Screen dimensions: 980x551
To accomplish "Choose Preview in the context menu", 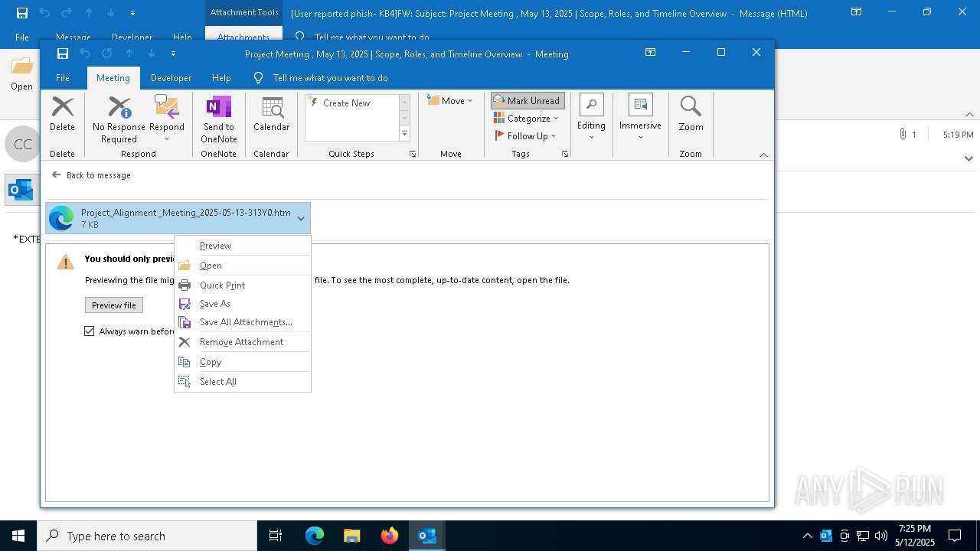I will pyautogui.click(x=242, y=246).
